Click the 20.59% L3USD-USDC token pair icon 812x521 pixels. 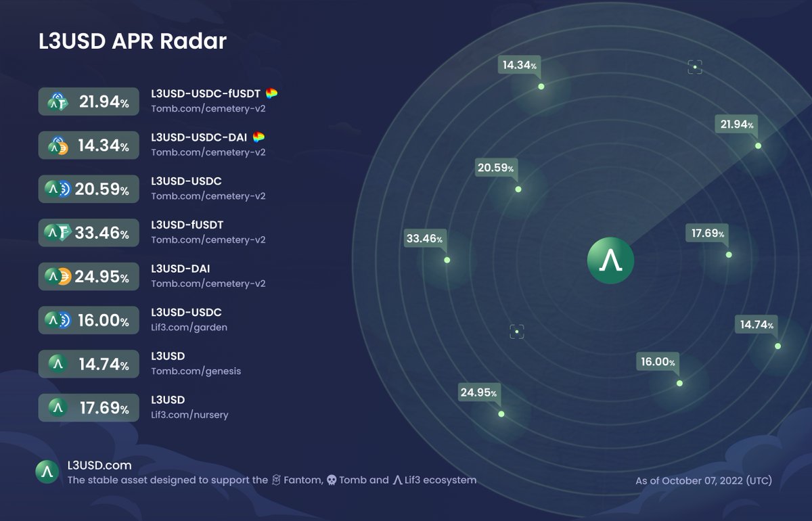[58, 189]
